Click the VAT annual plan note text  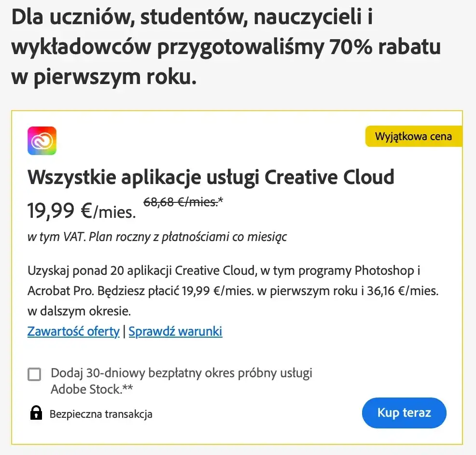pos(157,237)
